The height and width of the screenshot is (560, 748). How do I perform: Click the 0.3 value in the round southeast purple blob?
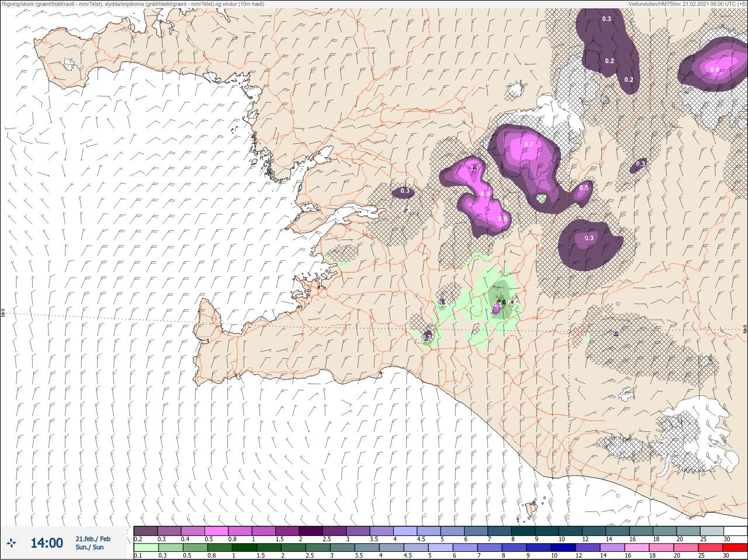(x=589, y=238)
